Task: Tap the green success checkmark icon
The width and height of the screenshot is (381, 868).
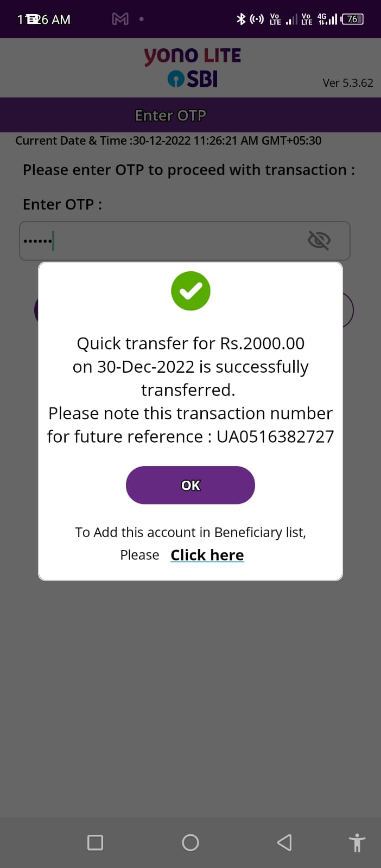Action: (190, 291)
